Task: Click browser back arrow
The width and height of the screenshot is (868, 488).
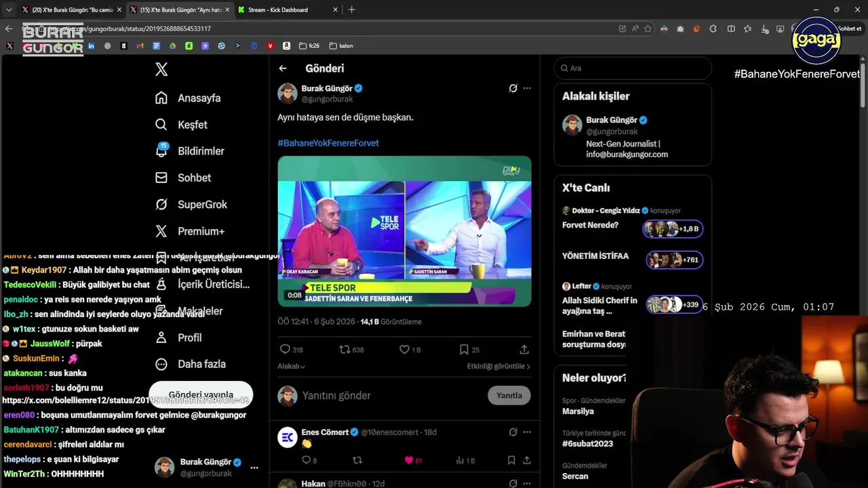Action: pos(9,28)
